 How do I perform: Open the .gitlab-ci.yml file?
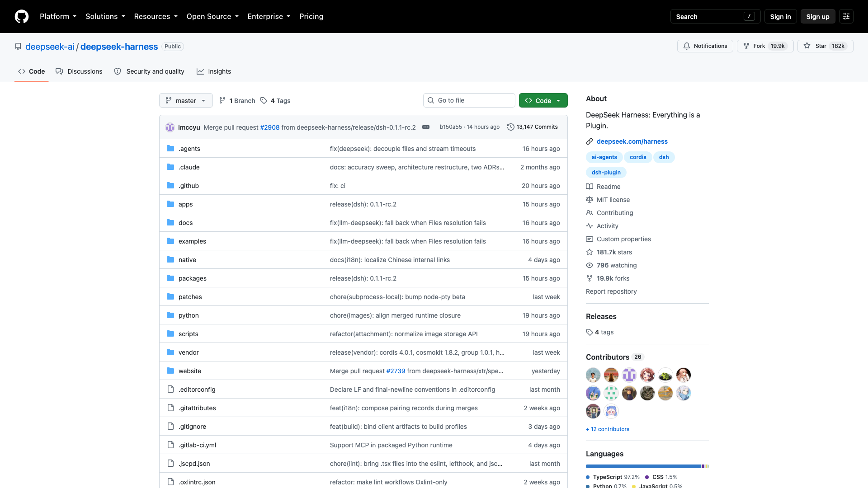[197, 445]
